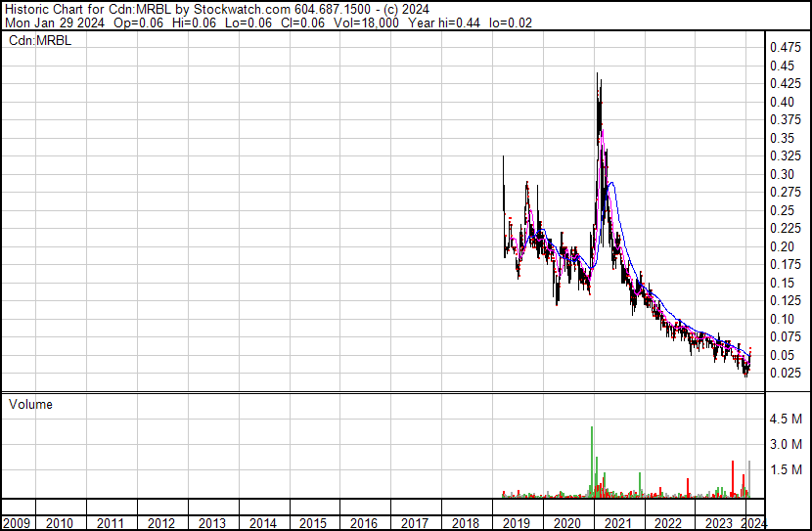Click the 2021 year label on timeline
This screenshot has height=531, width=812.
tap(617, 523)
